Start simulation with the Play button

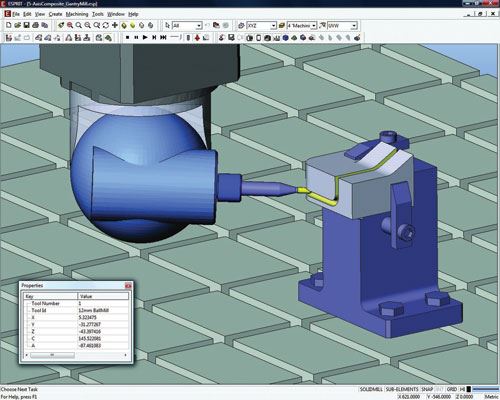145,38
